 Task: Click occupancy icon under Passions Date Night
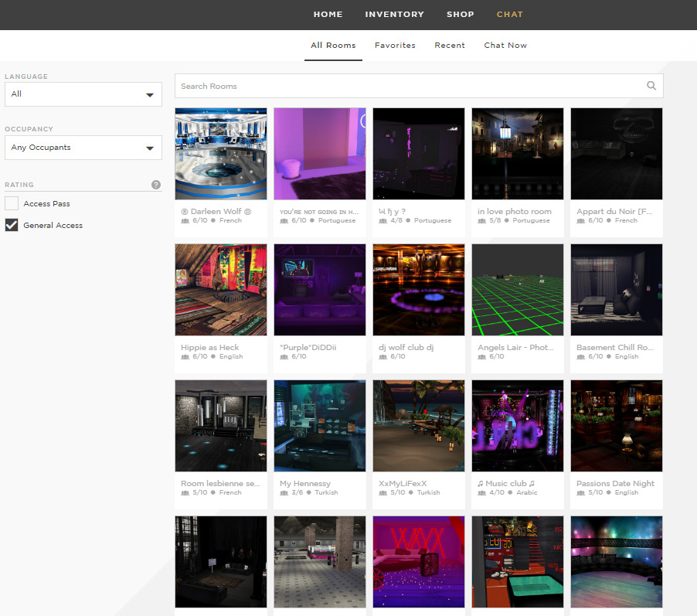(580, 493)
